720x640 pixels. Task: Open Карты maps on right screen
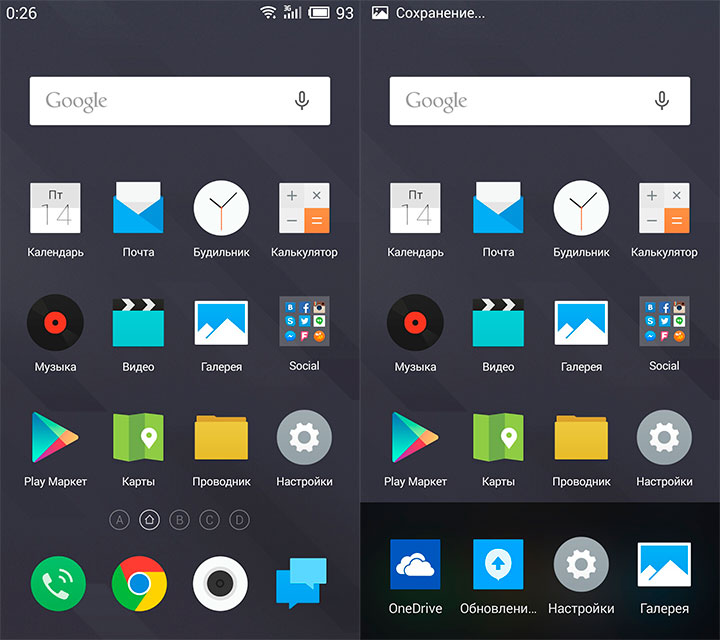pyautogui.click(x=498, y=437)
